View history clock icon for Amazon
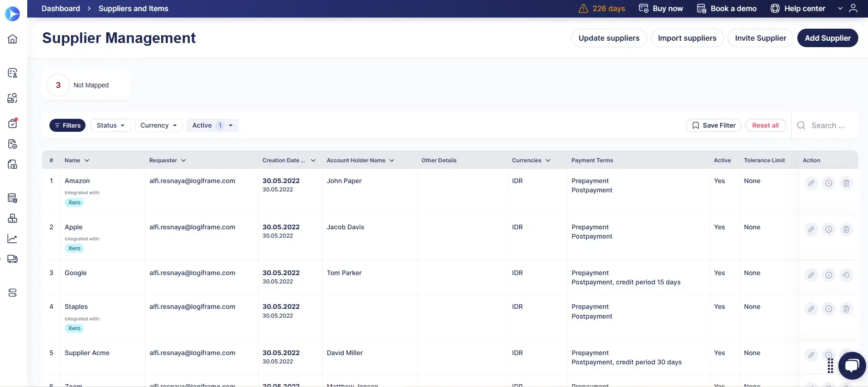This screenshot has height=387, width=868. [829, 183]
